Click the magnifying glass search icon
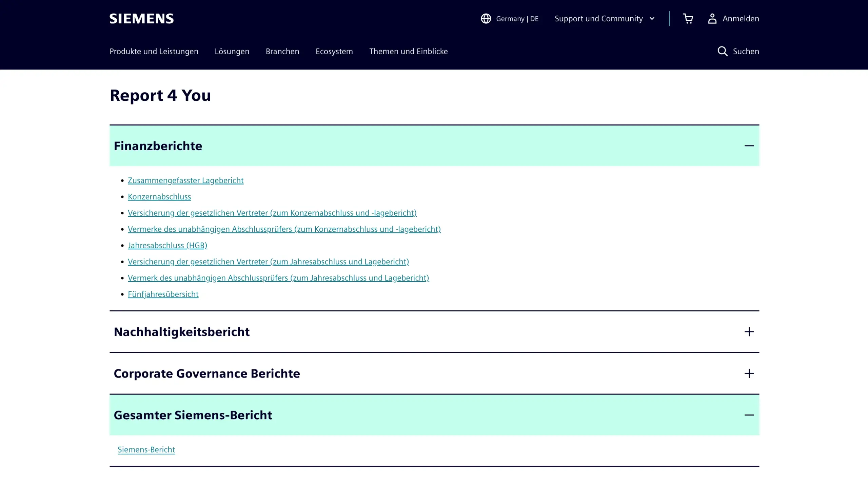The image size is (868, 479). [x=722, y=51]
